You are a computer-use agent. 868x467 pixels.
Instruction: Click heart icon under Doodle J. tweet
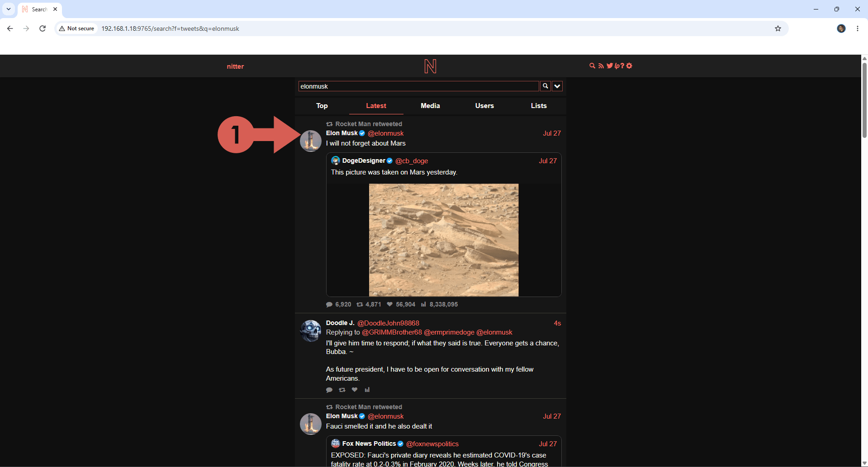coord(355,390)
